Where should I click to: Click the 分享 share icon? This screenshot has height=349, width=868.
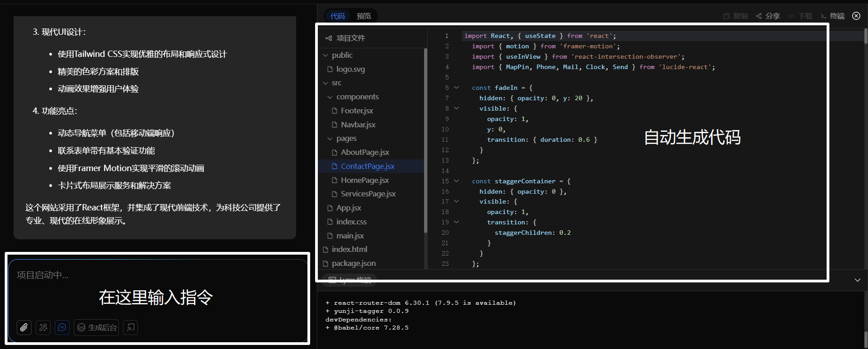[x=768, y=16]
